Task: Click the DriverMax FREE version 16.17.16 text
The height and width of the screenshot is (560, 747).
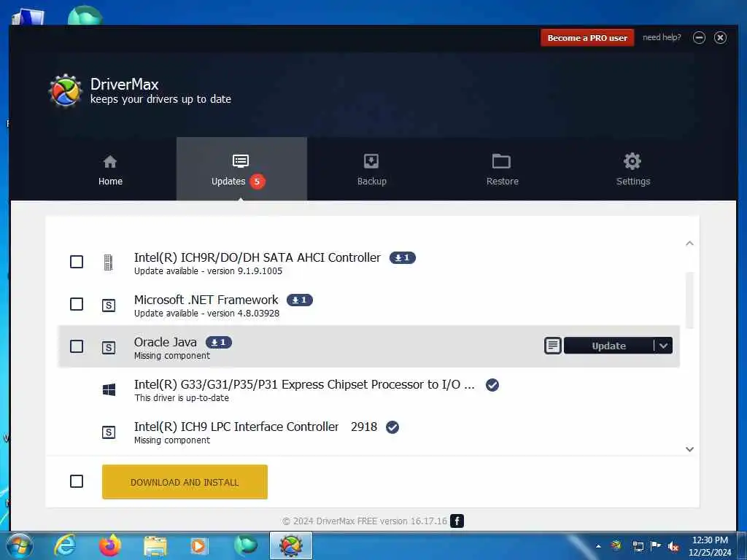Action: tap(365, 521)
